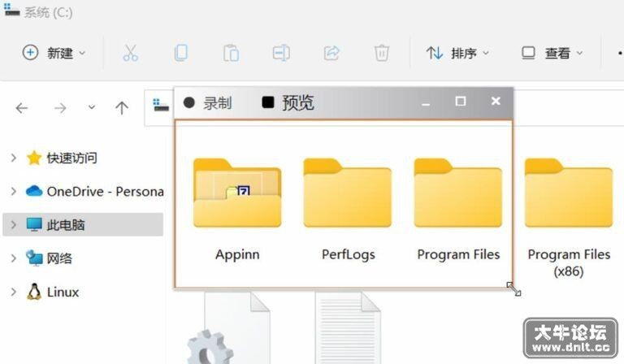
Task: Click drive icon in address bar
Action: pos(161,106)
